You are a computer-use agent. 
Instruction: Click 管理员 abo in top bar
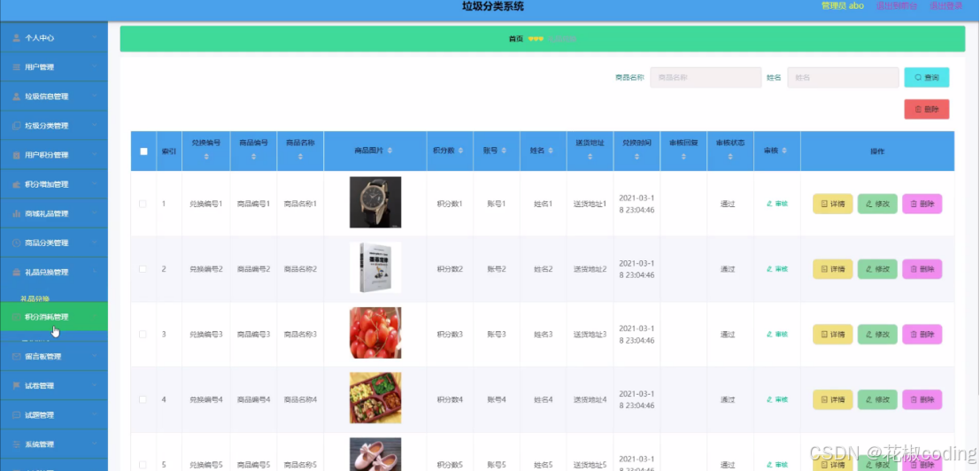point(843,5)
